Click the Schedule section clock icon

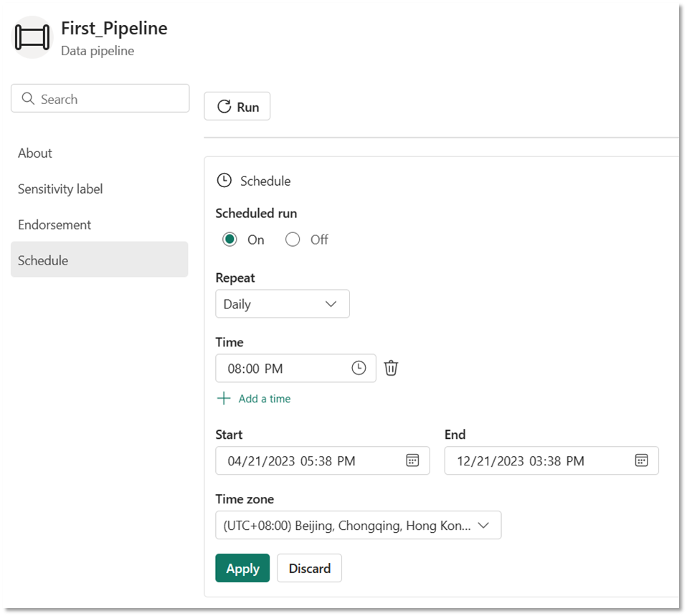[224, 181]
